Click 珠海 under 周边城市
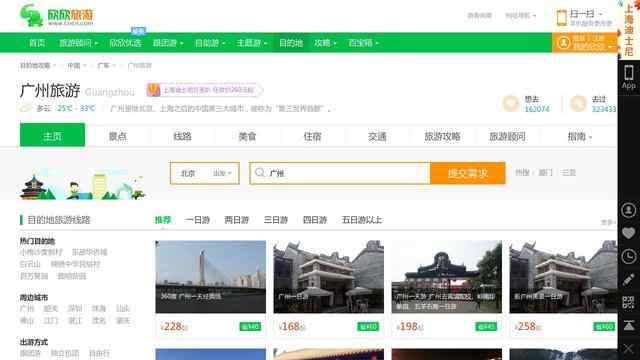 (99, 308)
